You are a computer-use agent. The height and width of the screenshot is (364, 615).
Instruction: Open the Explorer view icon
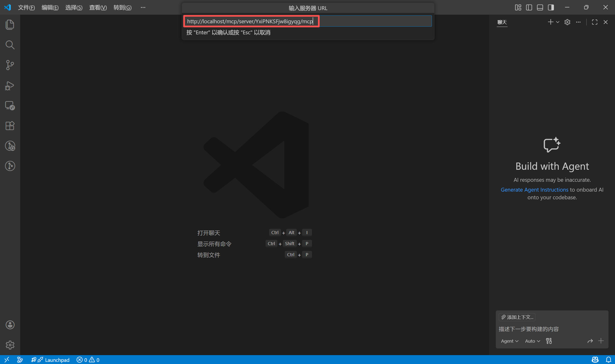10,25
